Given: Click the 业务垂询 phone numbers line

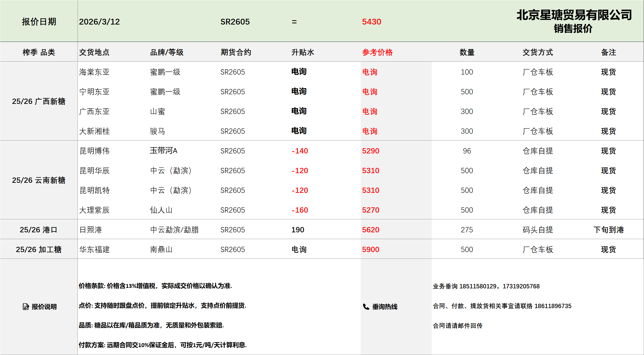Looking at the screenshot, I should coord(486,286).
